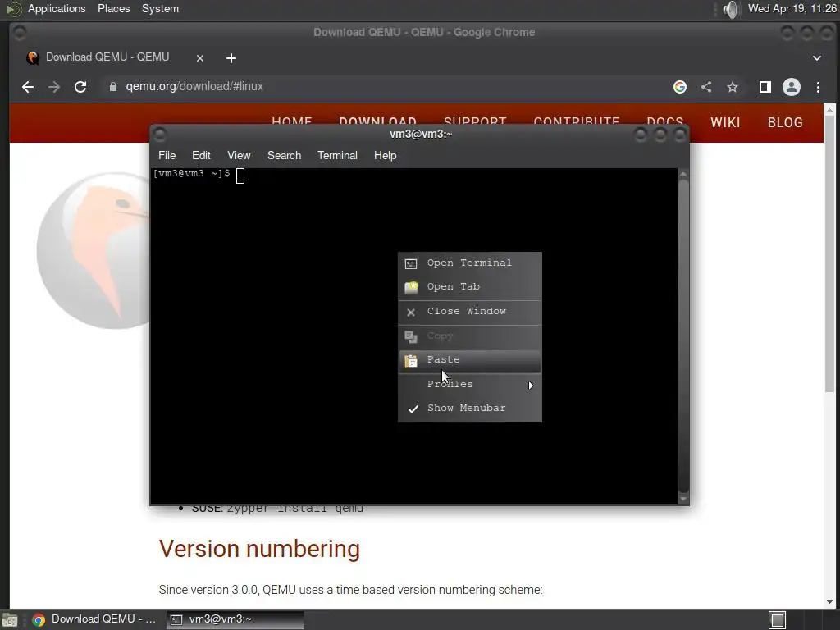This screenshot has width=840, height=630.
Task: Open terminal File menu
Action: [167, 155]
